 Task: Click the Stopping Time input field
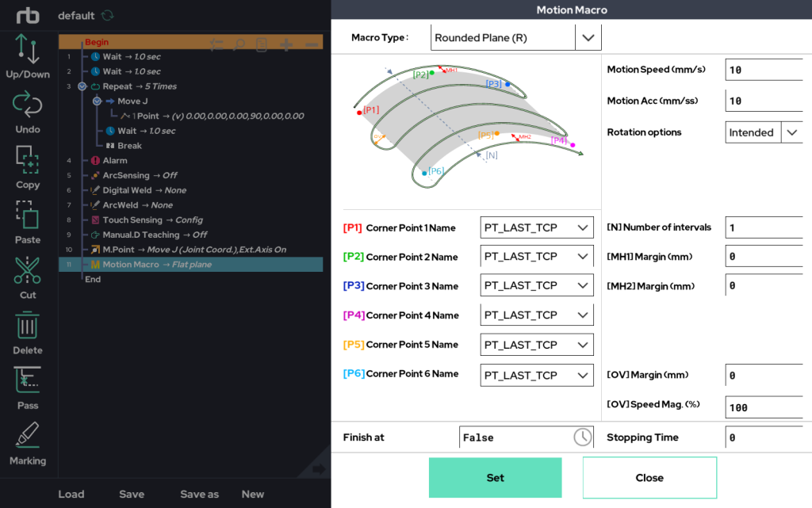click(x=764, y=437)
